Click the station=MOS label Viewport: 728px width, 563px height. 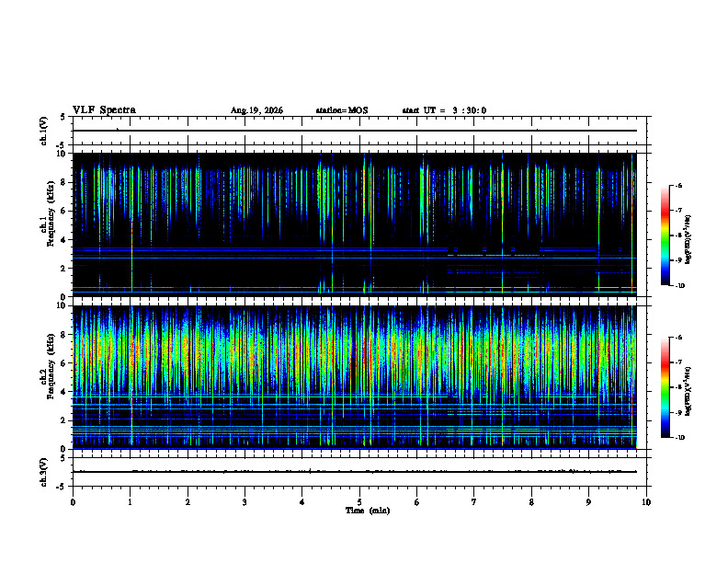[342, 110]
